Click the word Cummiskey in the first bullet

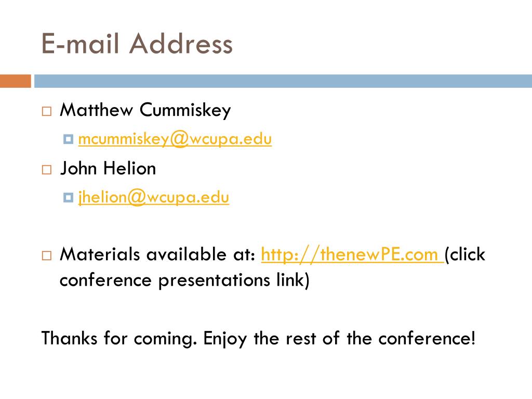(185, 110)
